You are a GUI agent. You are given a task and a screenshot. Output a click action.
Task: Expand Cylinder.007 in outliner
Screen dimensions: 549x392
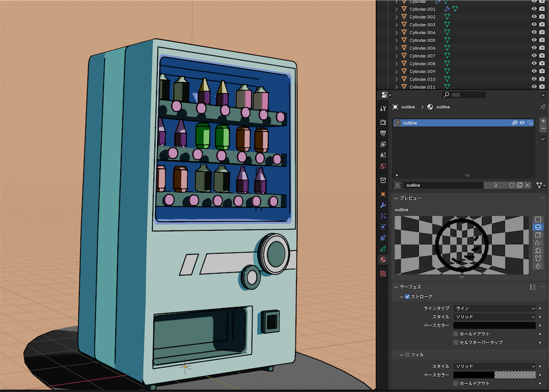click(396, 56)
